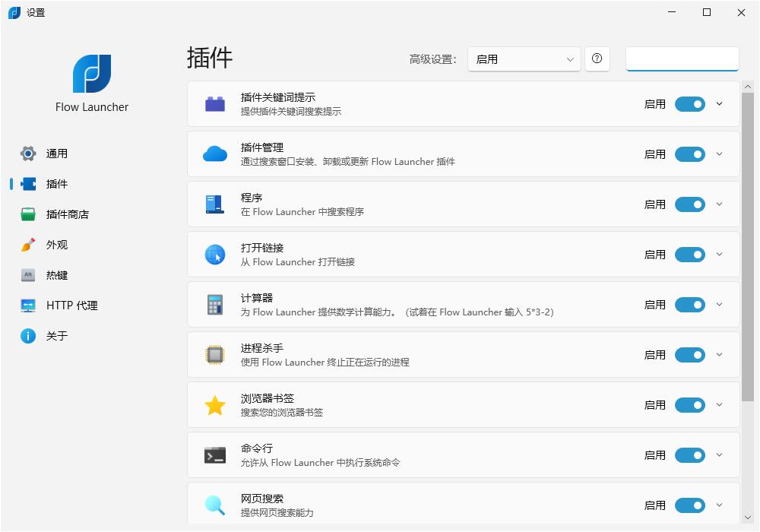760x532 pixels.
Task: Click the monitor icon for HTTP 代理
Action: click(28, 306)
